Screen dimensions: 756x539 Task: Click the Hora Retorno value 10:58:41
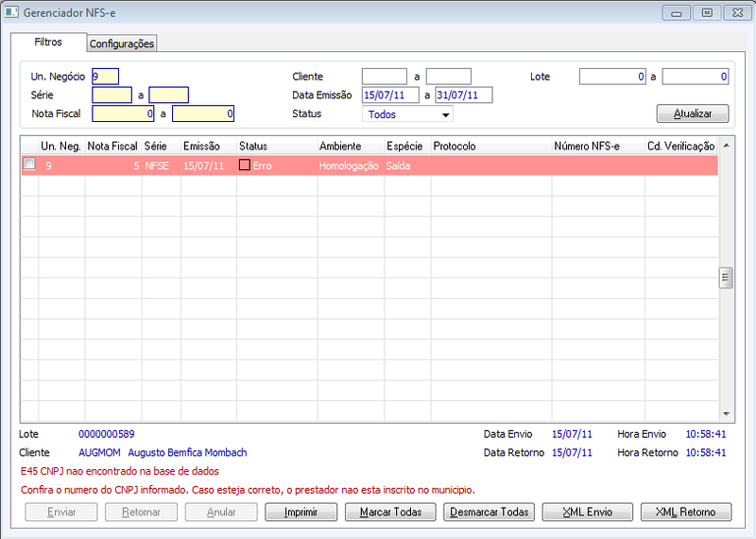[x=706, y=452]
